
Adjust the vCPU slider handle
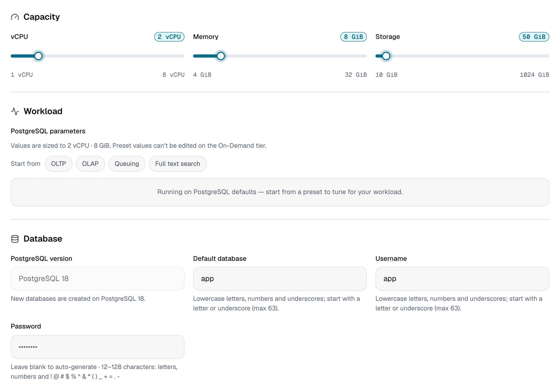(x=38, y=56)
